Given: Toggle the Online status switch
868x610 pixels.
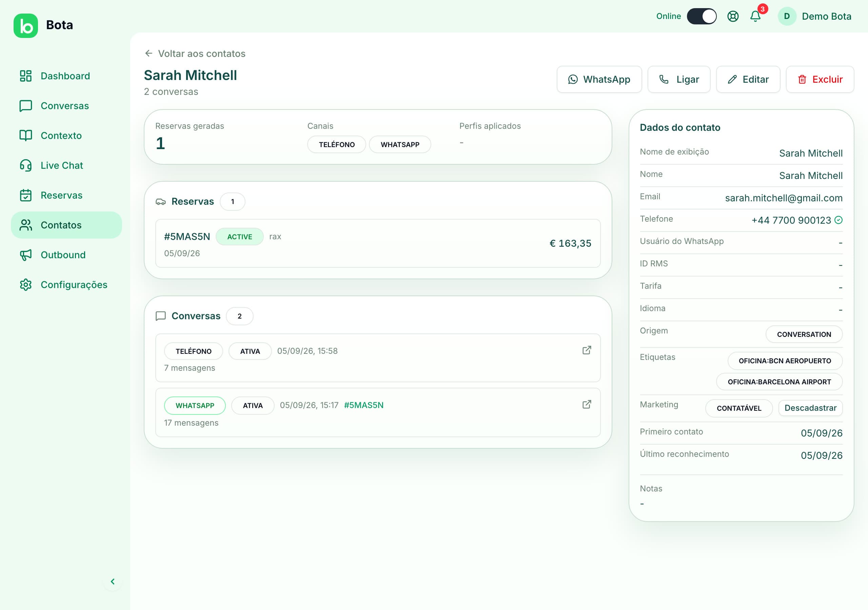Looking at the screenshot, I should [x=702, y=16].
